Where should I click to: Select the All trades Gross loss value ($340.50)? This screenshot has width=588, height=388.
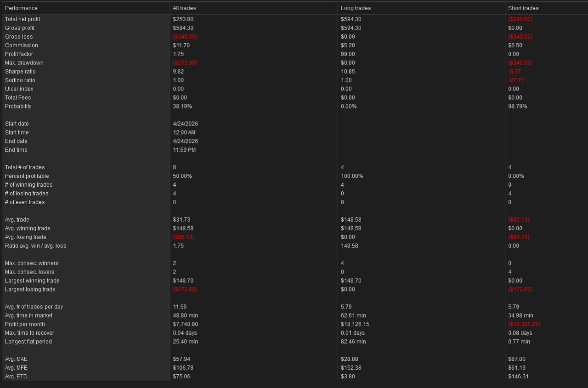pos(185,37)
